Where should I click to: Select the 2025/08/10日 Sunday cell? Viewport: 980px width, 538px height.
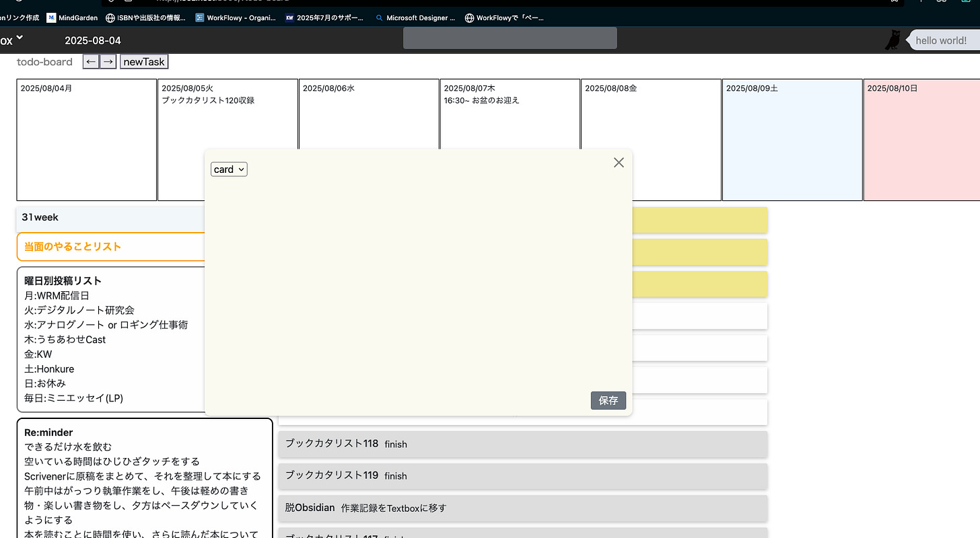922,140
